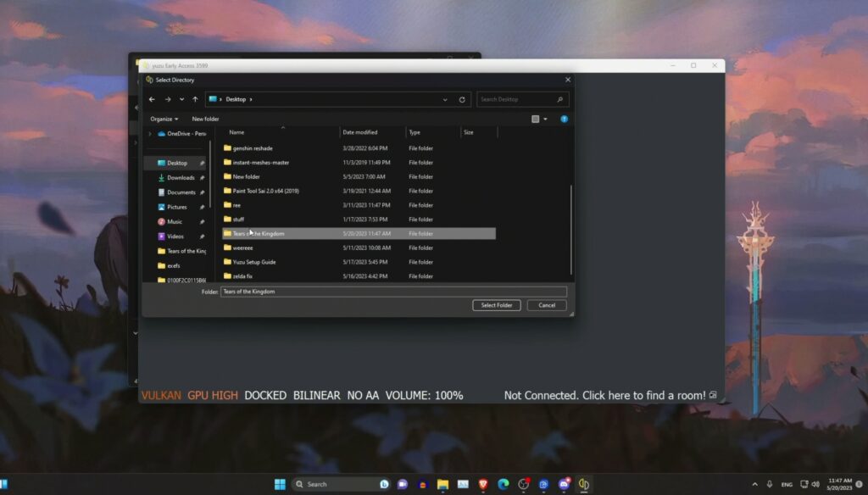Screen dimensions: 868x495
Task: Create a New folder
Action: [x=205, y=119]
